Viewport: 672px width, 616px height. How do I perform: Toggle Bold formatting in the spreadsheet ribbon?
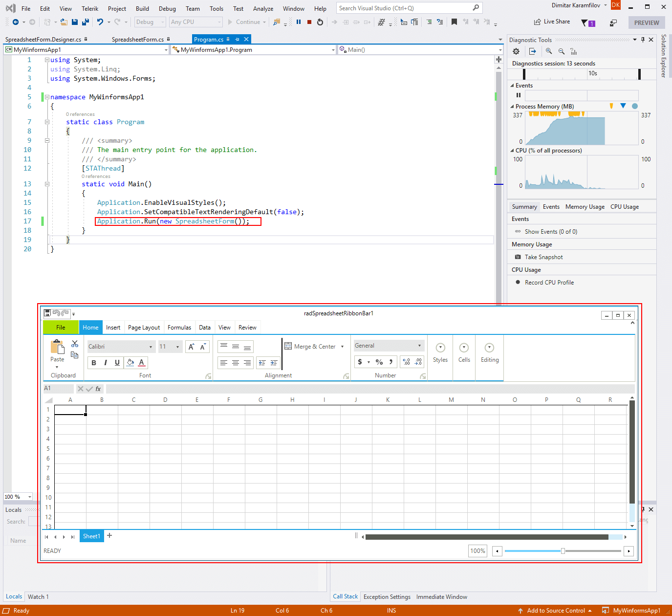94,362
